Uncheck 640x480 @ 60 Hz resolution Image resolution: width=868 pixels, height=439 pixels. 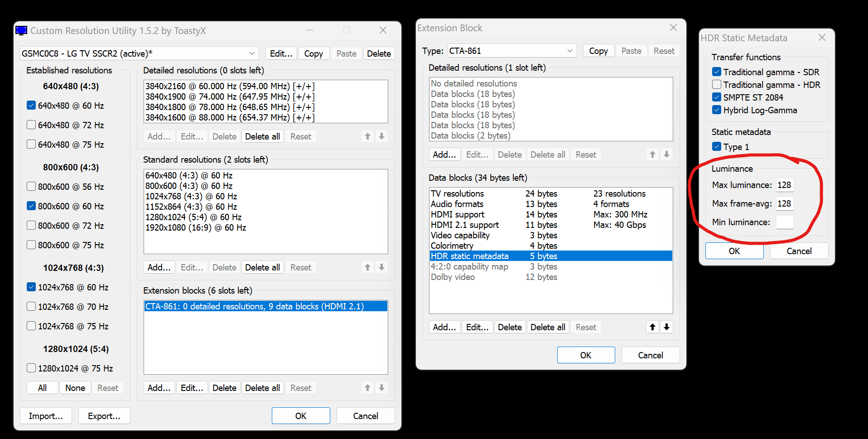[31, 106]
